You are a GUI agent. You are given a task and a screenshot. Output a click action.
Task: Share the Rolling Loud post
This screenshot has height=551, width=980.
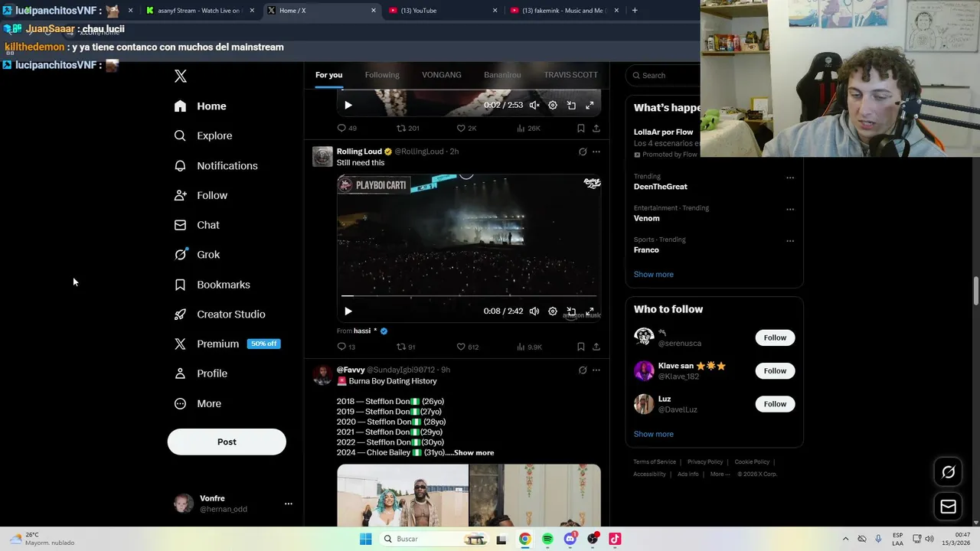pos(596,347)
